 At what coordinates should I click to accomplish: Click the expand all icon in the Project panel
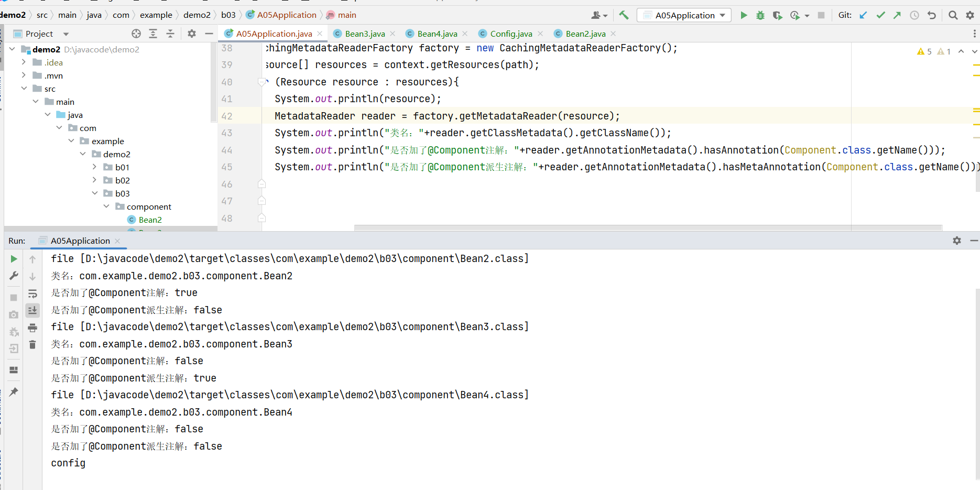153,34
